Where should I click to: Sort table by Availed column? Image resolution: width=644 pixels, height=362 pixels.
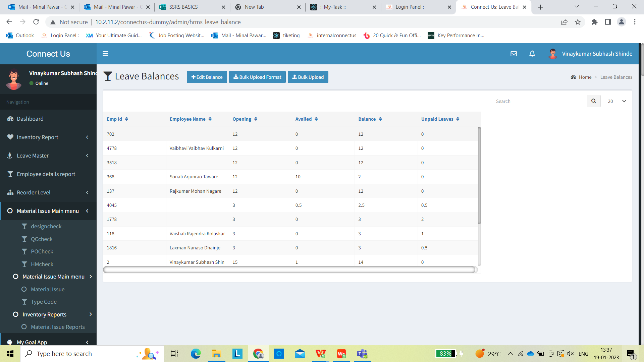[x=307, y=119]
